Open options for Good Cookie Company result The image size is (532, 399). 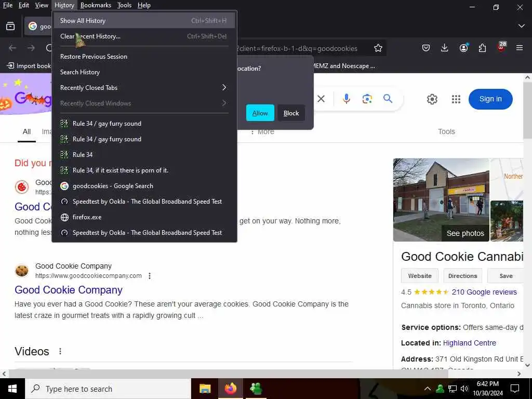150,276
